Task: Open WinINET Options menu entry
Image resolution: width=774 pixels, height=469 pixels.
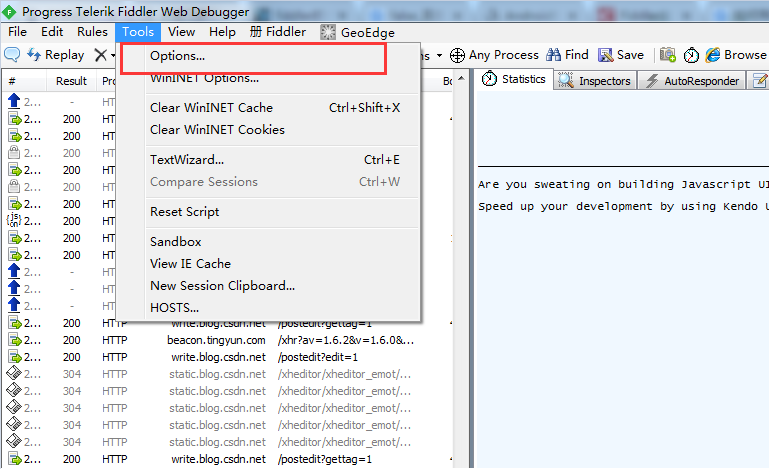Action: 268,78
